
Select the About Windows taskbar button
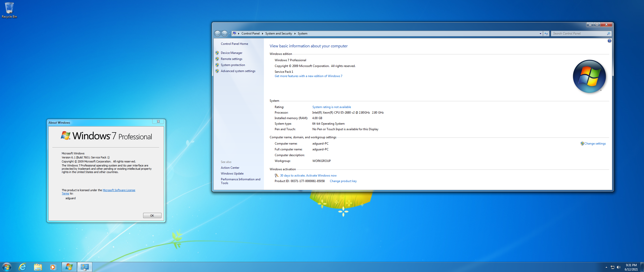point(69,267)
